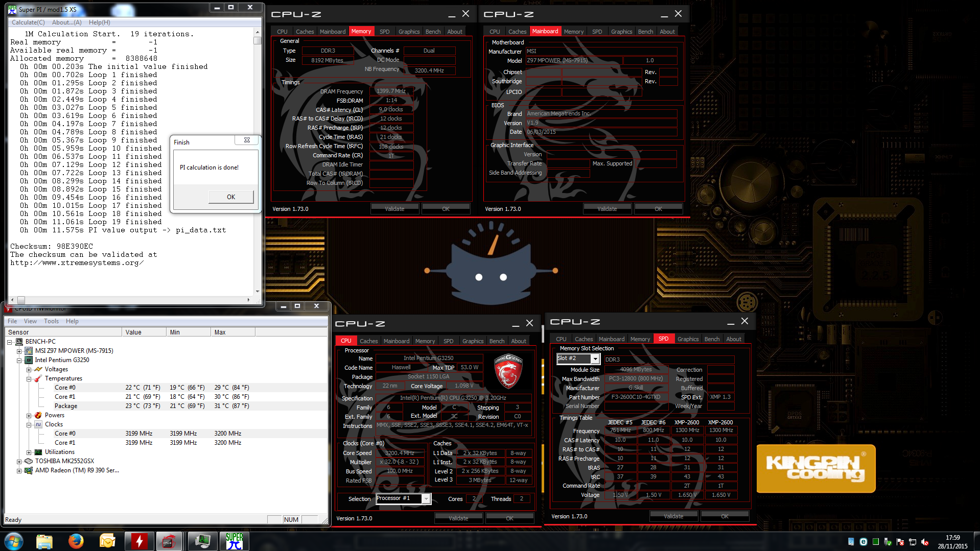
Task: Open Calculate menu in Super PI
Action: [29, 22]
